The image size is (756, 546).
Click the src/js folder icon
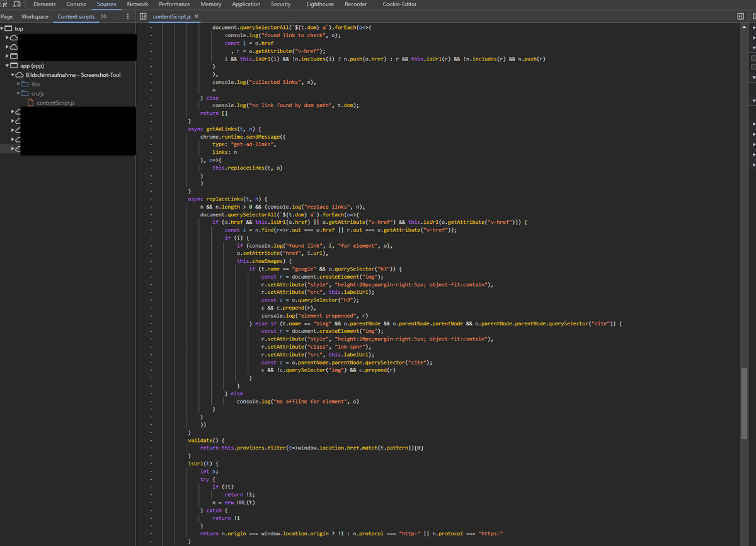pos(26,93)
